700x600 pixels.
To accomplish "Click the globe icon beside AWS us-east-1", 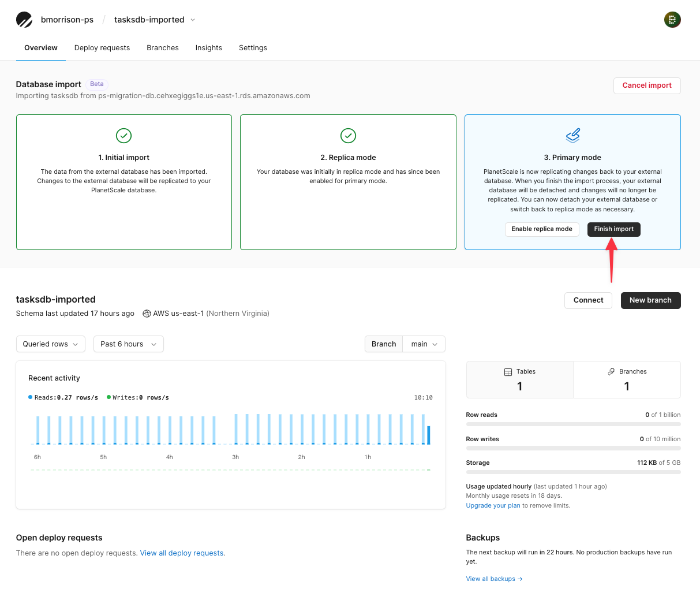I will tap(147, 314).
